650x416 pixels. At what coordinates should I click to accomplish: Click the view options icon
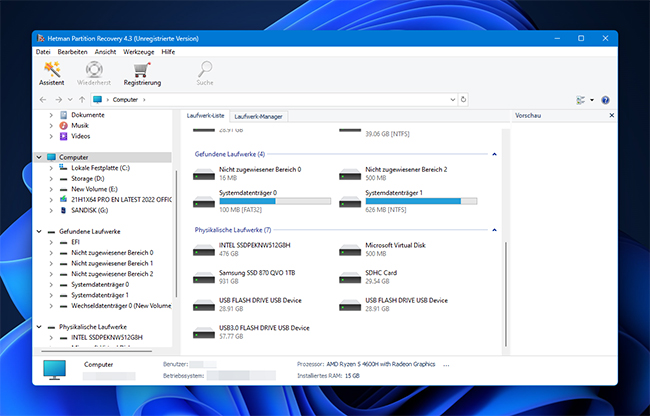581,100
